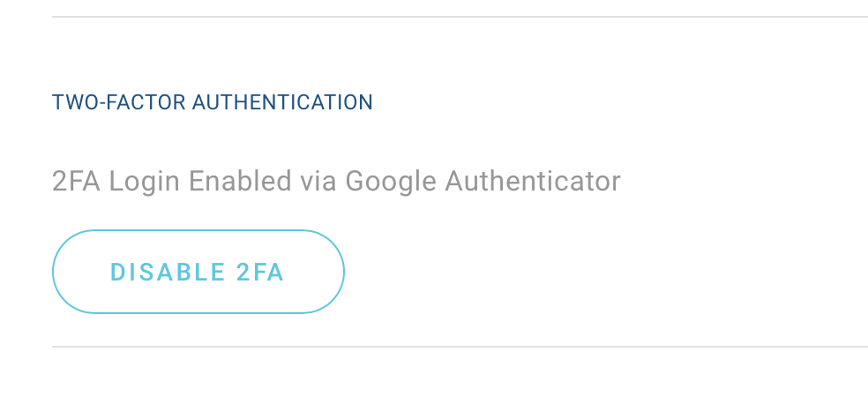Click the TWO-FACTOR word in the heading
Screen dimensions: 868x404
118,102
